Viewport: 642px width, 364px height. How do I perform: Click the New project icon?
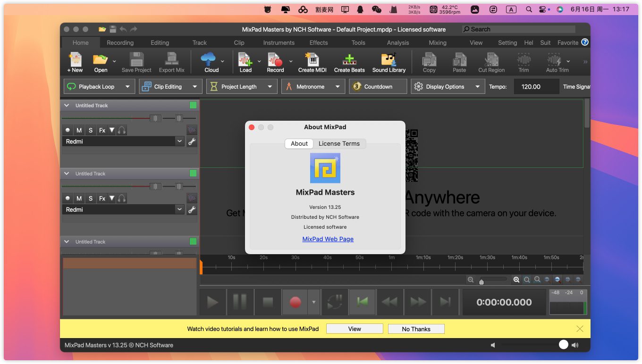(75, 60)
